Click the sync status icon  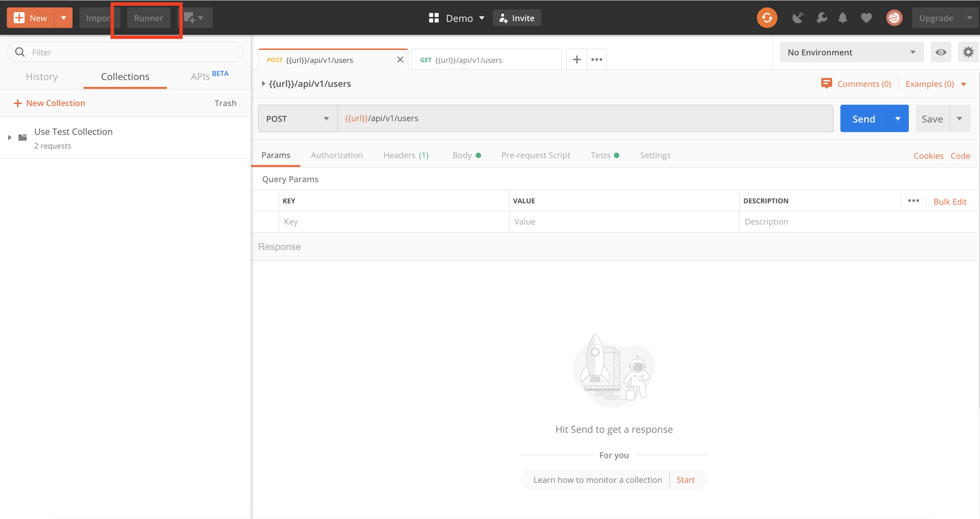[767, 18]
